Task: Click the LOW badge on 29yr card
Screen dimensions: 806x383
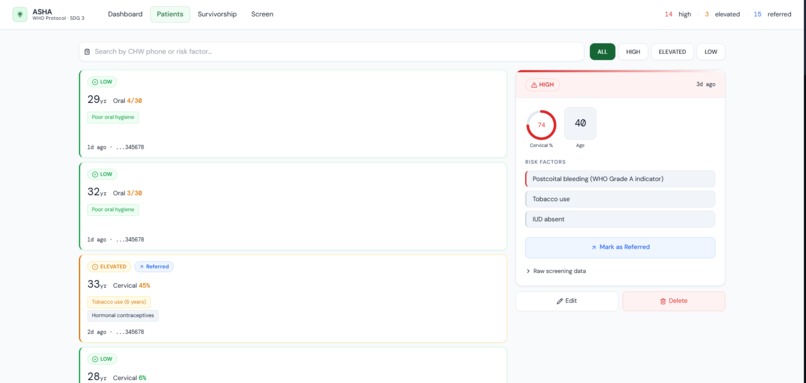Action: pyautogui.click(x=102, y=82)
